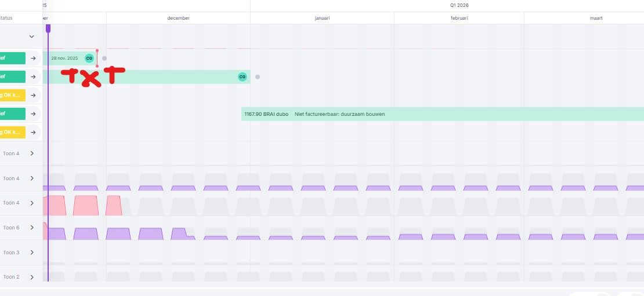Click the arrow icon beside the 28 nov. 2025 bar row
The height and width of the screenshot is (296, 644).
tap(33, 59)
